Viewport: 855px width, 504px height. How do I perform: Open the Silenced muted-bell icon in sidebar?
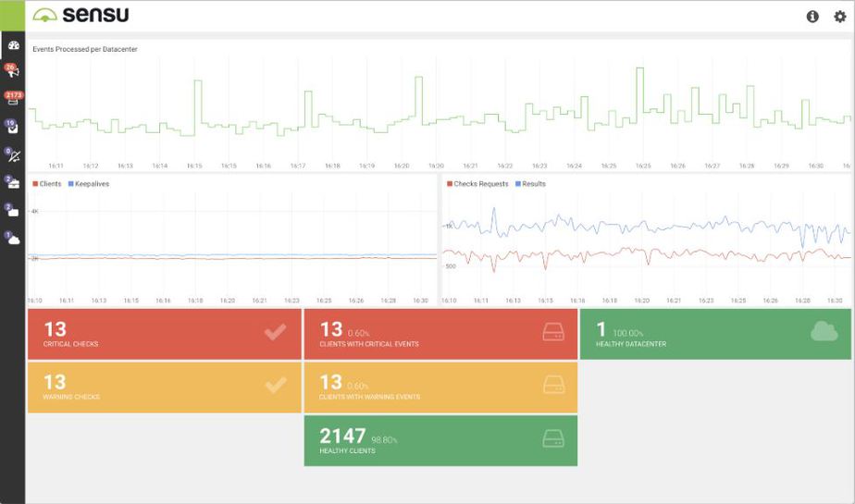tap(13, 156)
